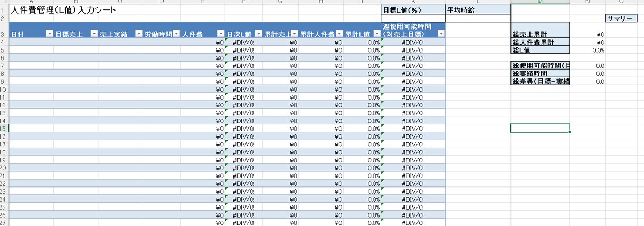Viewport: 644px width, 226px height.
Task: Click the 累計売上 ¥0 cell in row 5
Action: (281, 50)
